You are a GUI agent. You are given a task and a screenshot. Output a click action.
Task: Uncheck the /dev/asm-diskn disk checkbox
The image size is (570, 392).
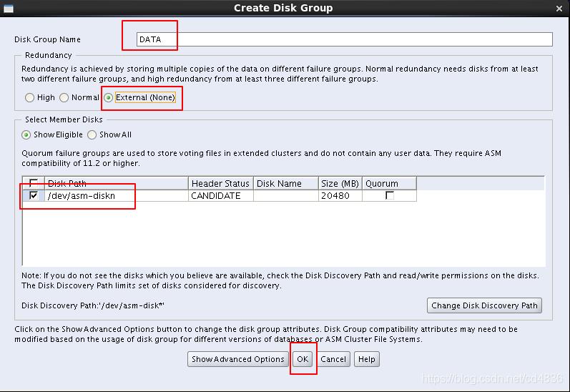[34, 195]
